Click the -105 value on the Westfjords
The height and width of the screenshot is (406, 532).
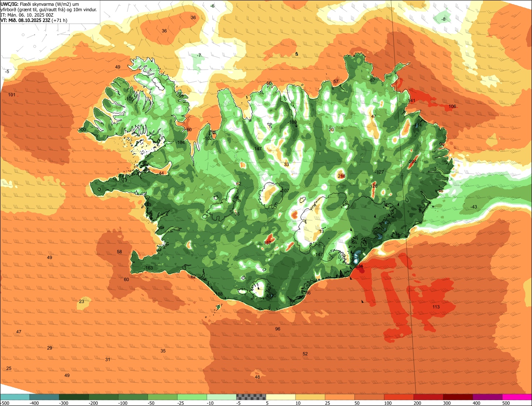(x=130, y=99)
